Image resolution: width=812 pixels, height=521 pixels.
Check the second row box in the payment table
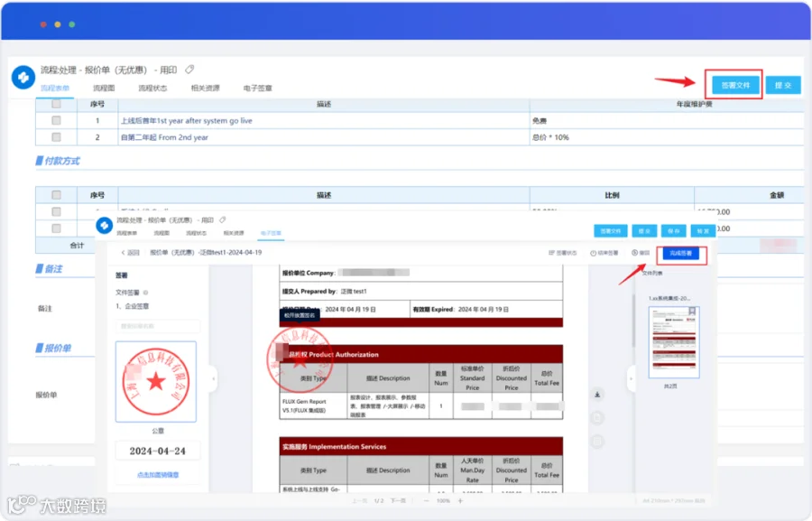(57, 228)
